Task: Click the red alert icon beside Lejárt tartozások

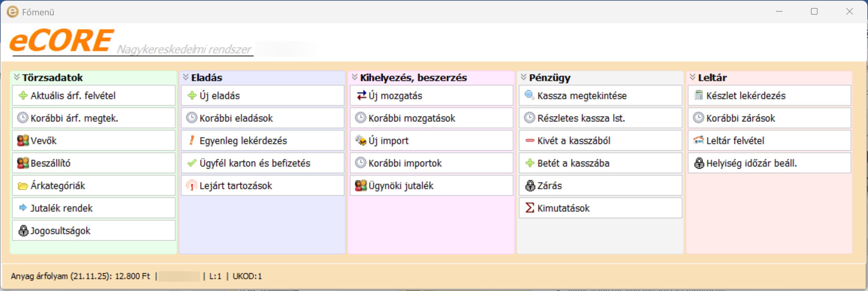Action: (192, 185)
